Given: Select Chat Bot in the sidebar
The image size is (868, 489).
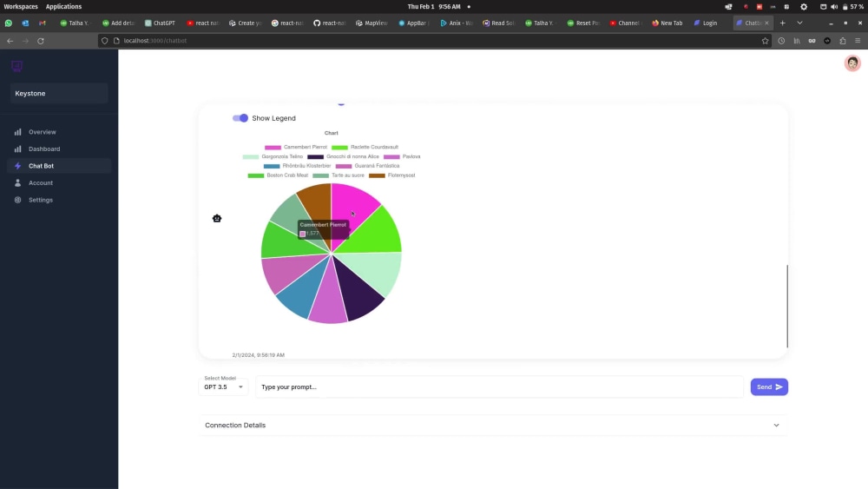Looking at the screenshot, I should [59, 166].
